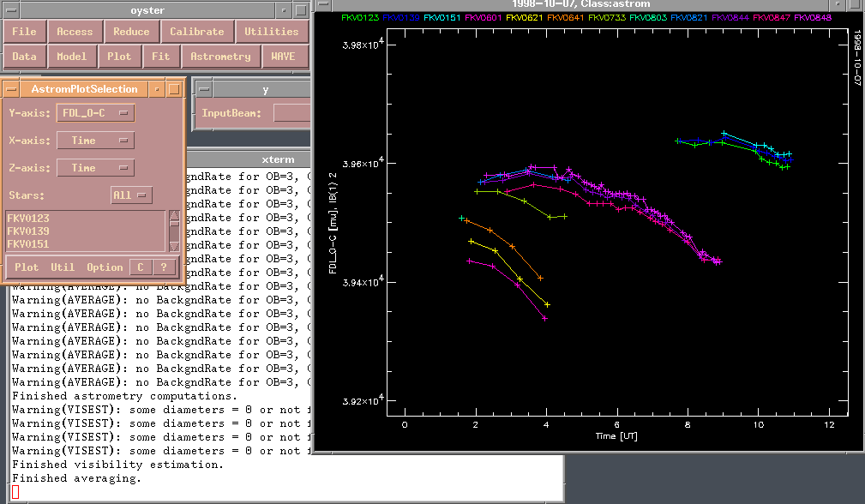Viewport: 865px width, 504px height.
Task: Change the Stars 'All' selector
Action: [x=131, y=195]
